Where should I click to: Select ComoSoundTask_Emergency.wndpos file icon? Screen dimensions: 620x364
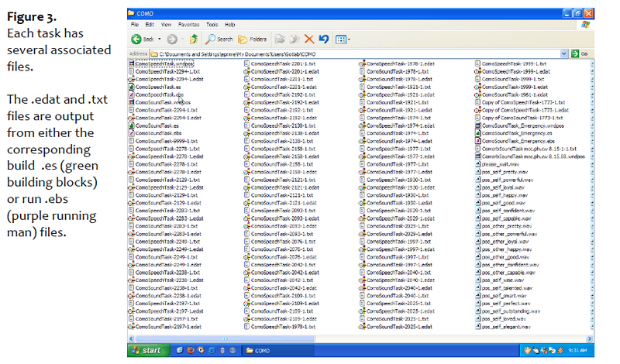click(x=477, y=125)
